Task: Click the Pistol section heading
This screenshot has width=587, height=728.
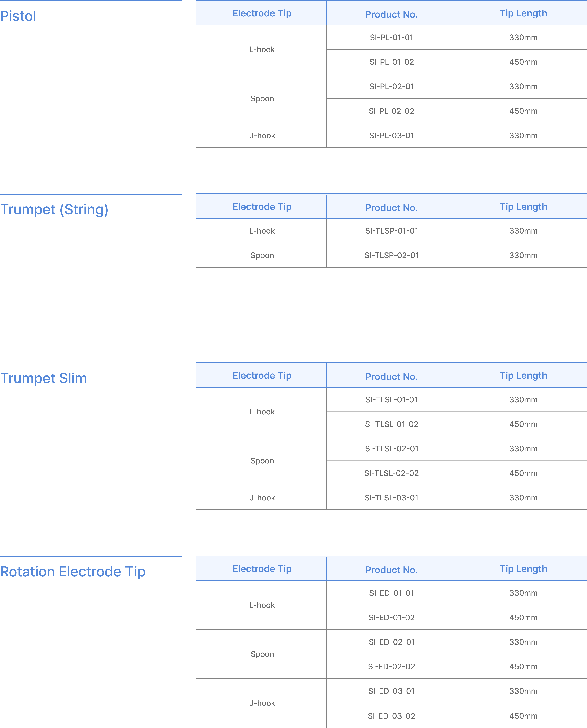Action: (x=18, y=16)
